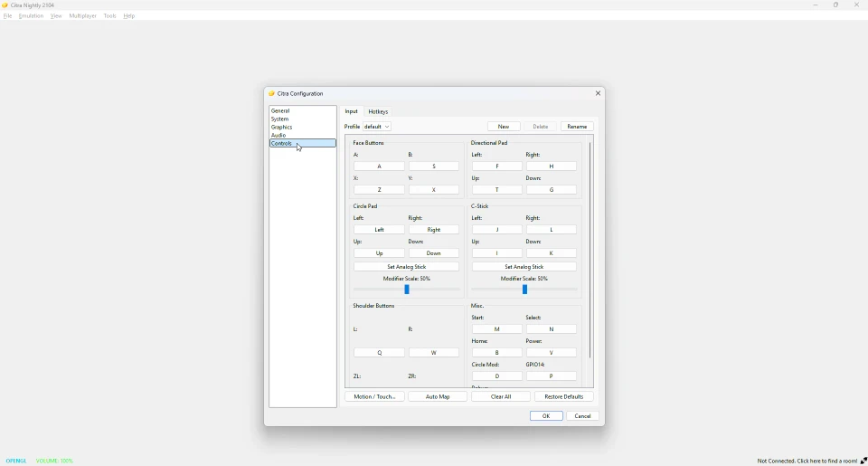Remap C-Stick Left bound to J
Screen dimensions: 868x466
(x=497, y=230)
